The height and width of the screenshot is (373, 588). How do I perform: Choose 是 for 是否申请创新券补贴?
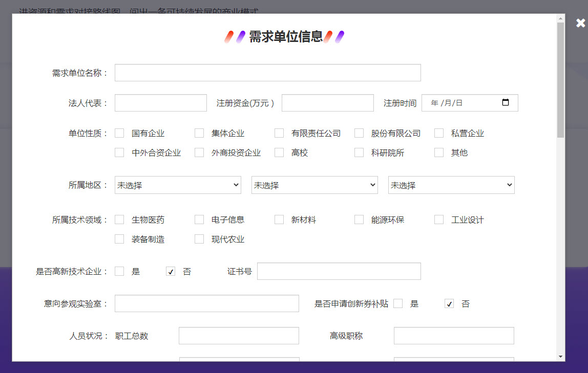click(398, 303)
